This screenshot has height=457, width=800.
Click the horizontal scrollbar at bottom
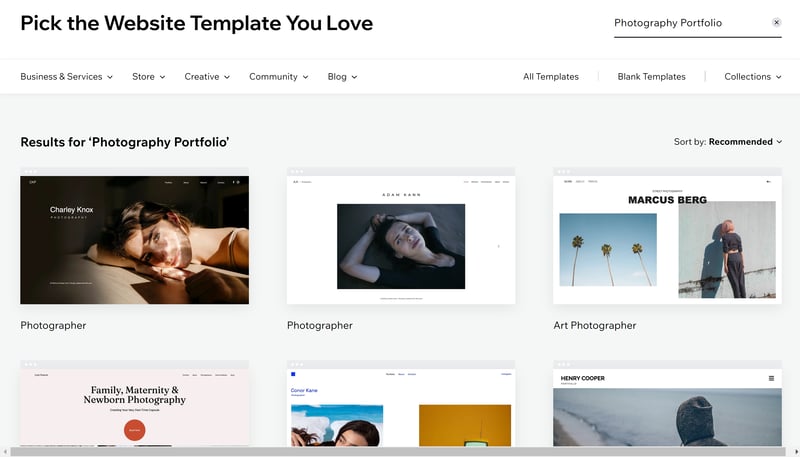[x=399, y=452]
